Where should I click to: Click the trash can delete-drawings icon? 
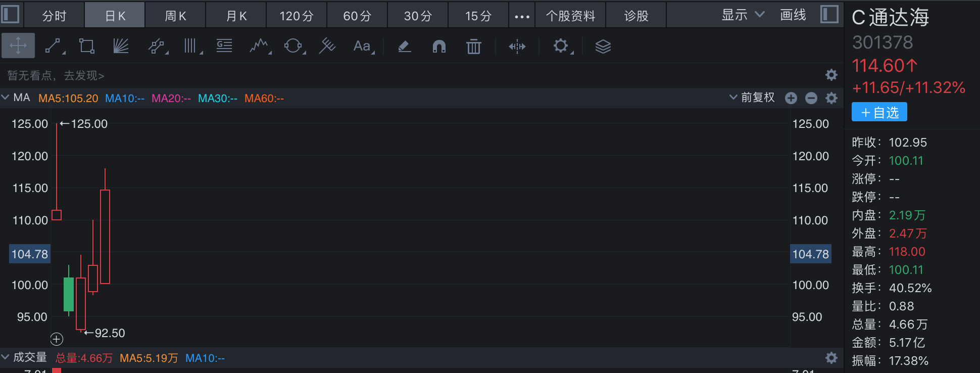(x=473, y=46)
